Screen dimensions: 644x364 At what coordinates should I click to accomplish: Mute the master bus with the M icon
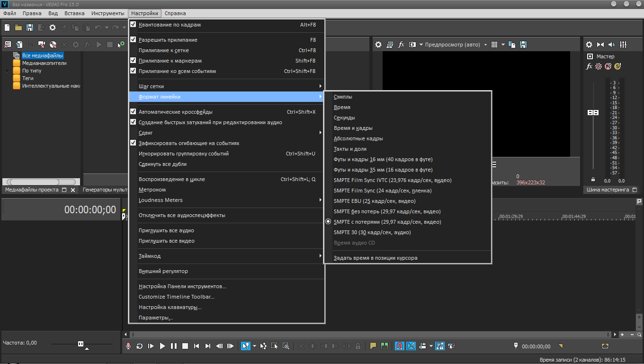point(608,66)
